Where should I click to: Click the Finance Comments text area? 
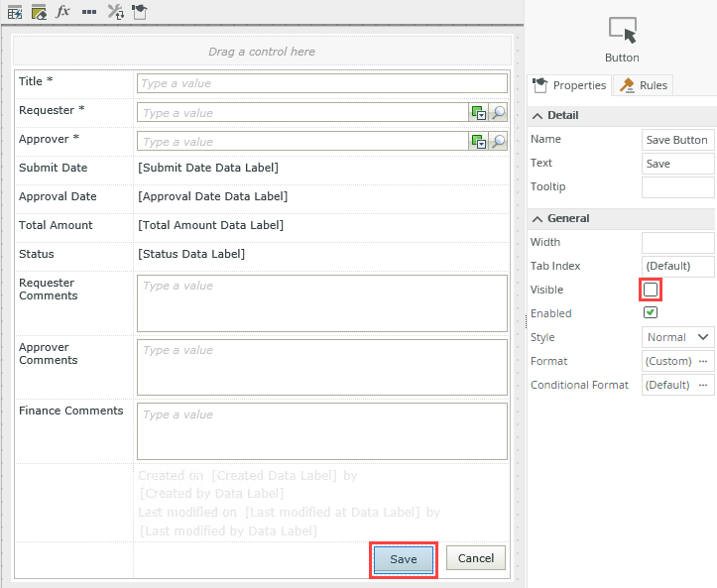tap(322, 431)
